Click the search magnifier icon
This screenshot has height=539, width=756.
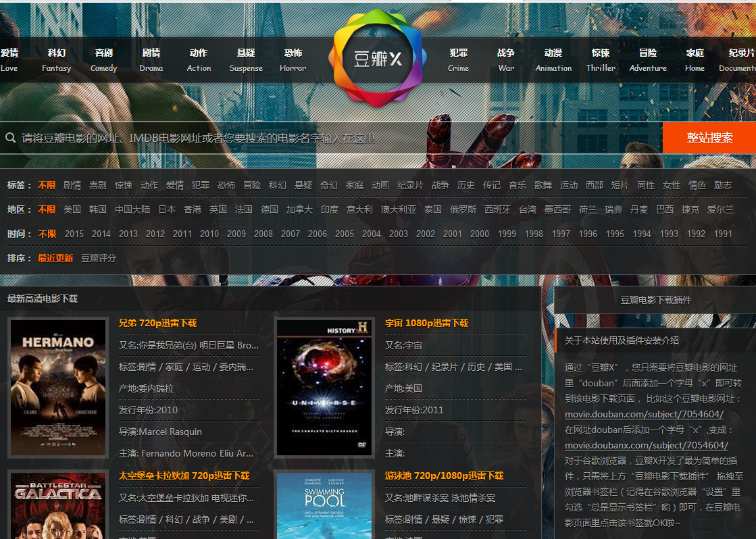(11, 138)
